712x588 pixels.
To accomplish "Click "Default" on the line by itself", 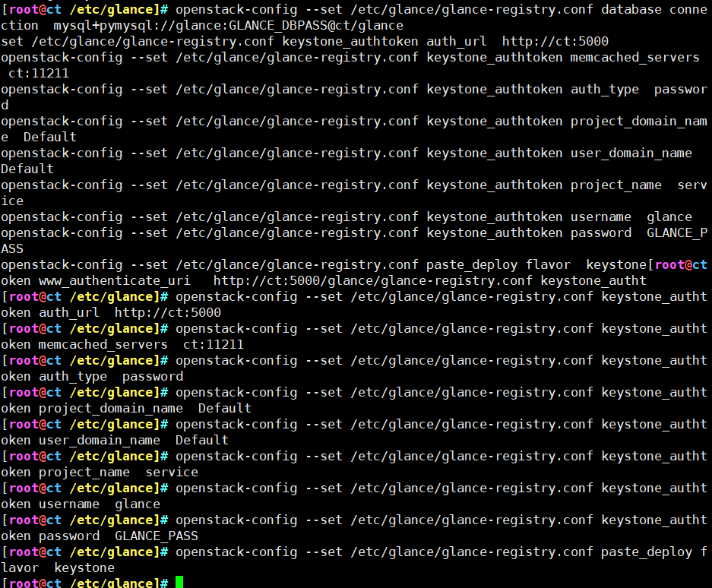I will 27,169.
